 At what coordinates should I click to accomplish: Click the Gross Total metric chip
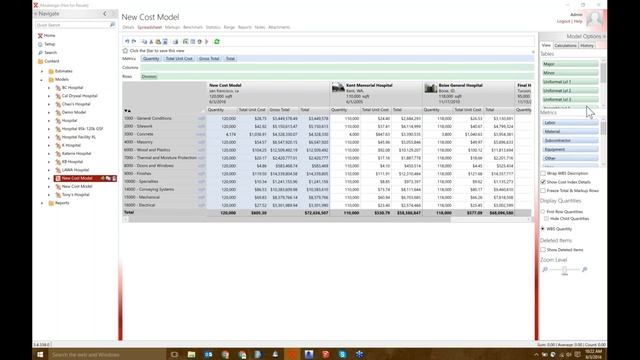[209, 59]
